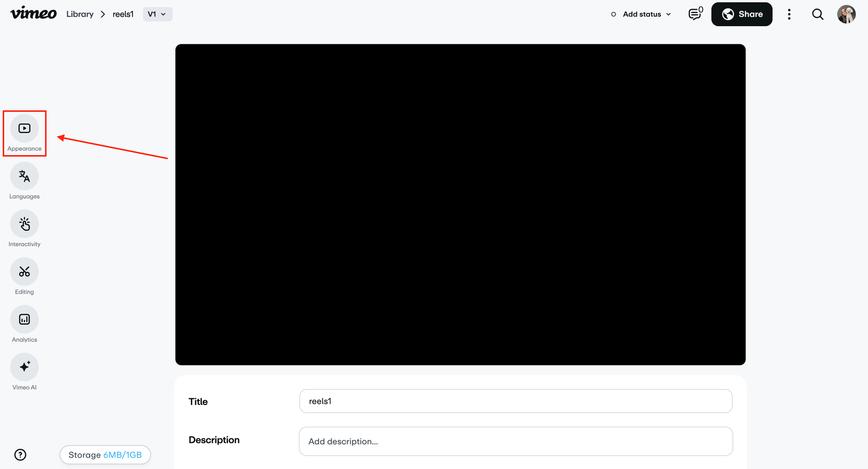Open the user profile avatar
This screenshot has height=469, width=868.
846,14
